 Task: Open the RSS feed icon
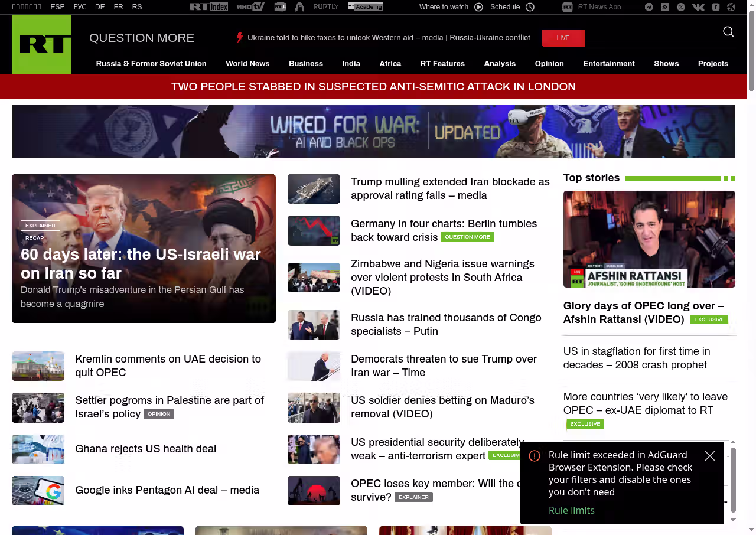[x=665, y=7]
